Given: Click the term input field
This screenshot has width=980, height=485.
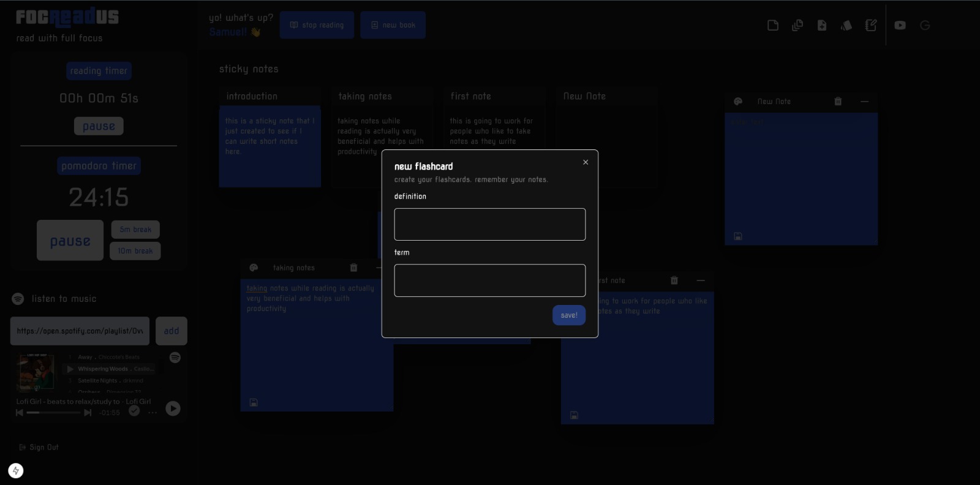Looking at the screenshot, I should click(x=490, y=280).
